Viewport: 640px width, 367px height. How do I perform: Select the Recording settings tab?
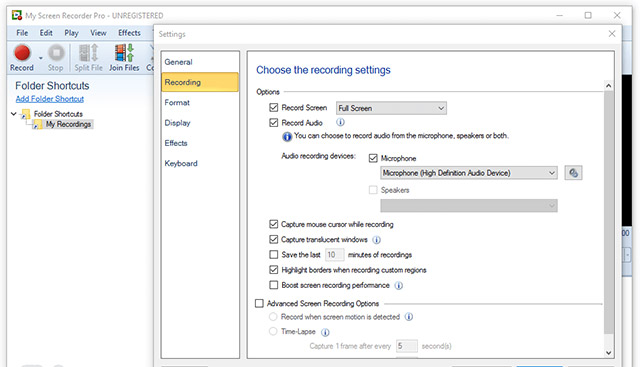tap(200, 82)
